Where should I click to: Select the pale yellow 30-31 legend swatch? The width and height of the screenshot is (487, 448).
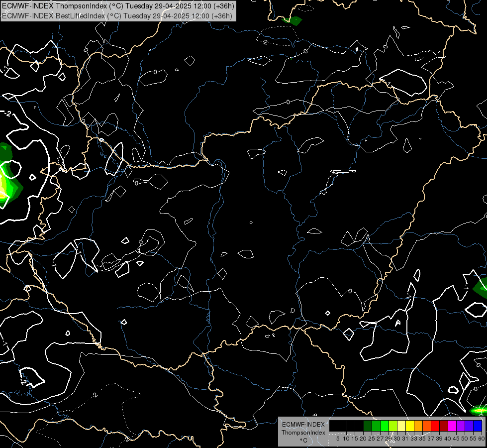click(x=401, y=426)
